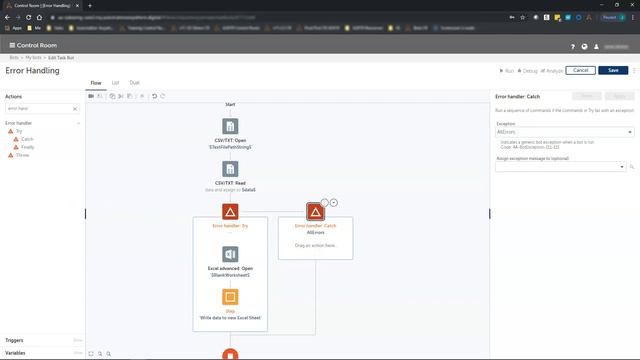Open the globe language icon in header
The image size is (640, 360).
tap(584, 47)
